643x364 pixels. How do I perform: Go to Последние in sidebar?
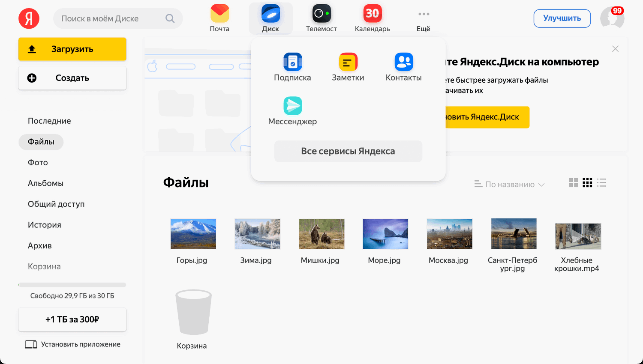(x=49, y=121)
